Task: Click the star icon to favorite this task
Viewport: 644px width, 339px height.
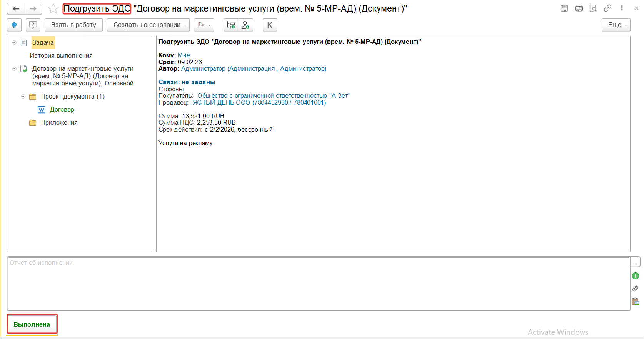Action: [x=53, y=8]
